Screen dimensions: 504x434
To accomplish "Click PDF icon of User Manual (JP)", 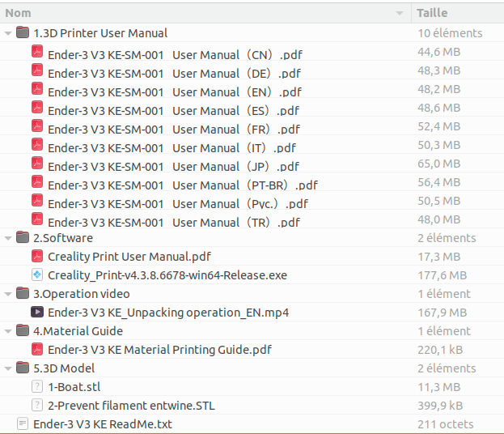I will 37,163.
